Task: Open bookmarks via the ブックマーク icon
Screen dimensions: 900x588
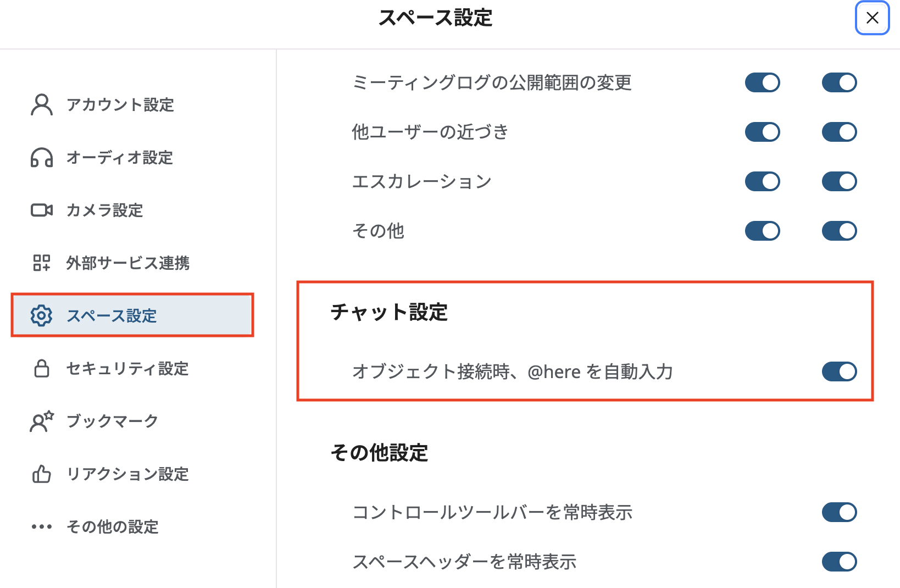Action: click(40, 421)
